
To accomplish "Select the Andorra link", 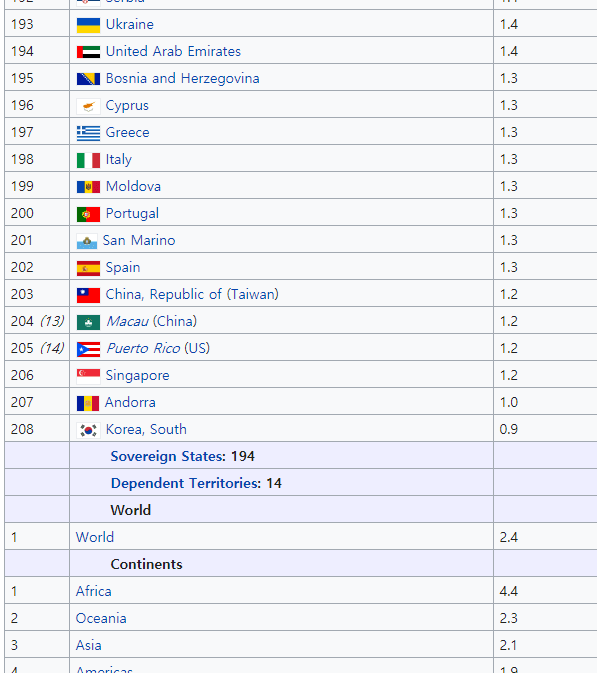I will point(130,403).
